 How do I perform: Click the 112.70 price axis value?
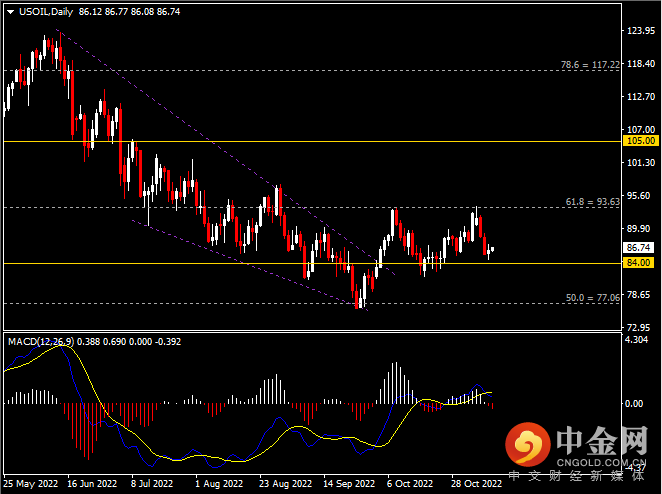641,96
